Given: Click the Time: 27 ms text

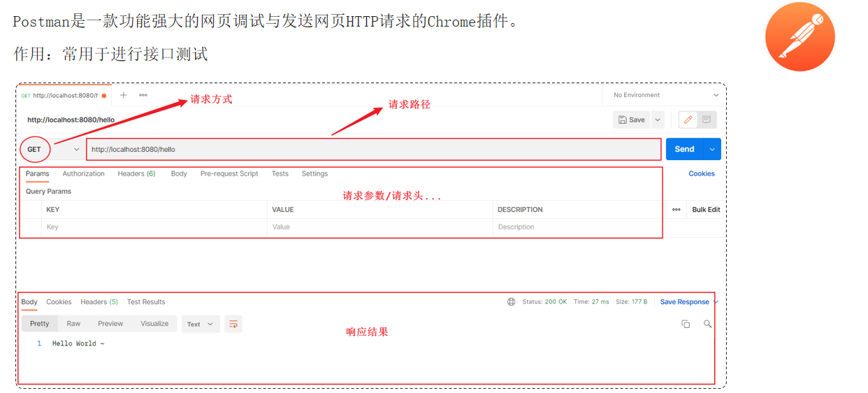Looking at the screenshot, I should pos(591,302).
